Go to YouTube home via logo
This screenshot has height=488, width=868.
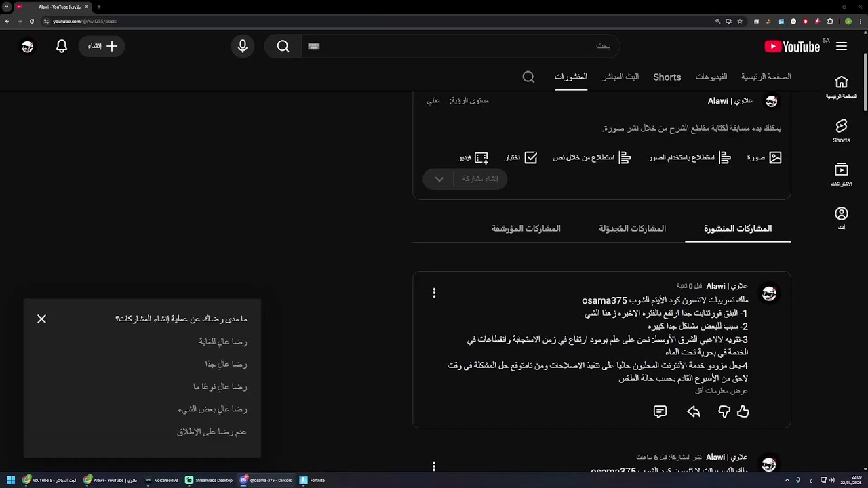792,46
